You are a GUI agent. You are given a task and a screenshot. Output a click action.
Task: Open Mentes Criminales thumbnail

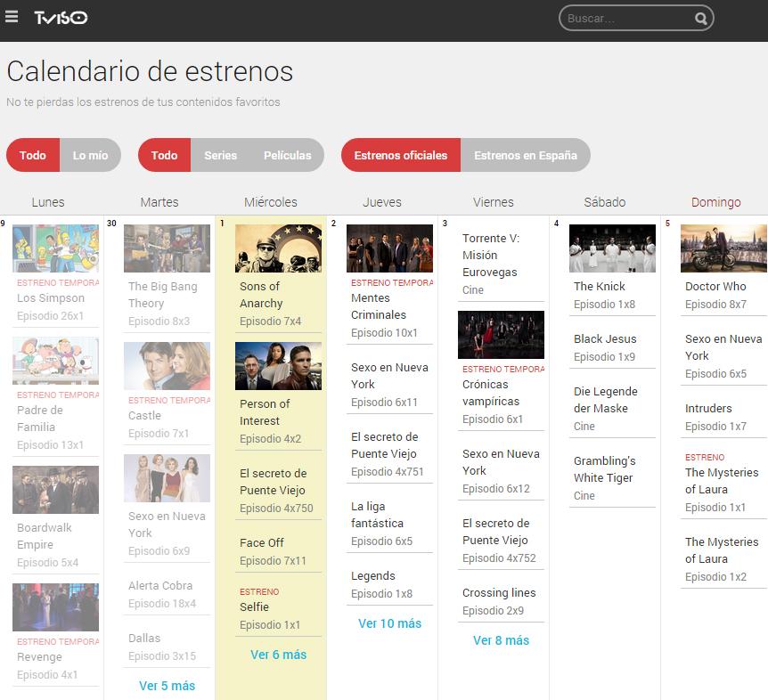(389, 248)
